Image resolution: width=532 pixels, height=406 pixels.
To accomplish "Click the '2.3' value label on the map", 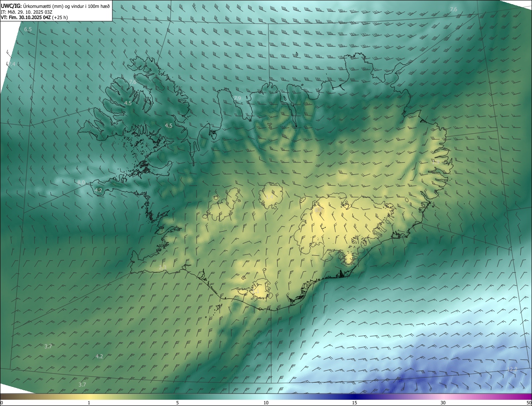I will coord(163,267).
